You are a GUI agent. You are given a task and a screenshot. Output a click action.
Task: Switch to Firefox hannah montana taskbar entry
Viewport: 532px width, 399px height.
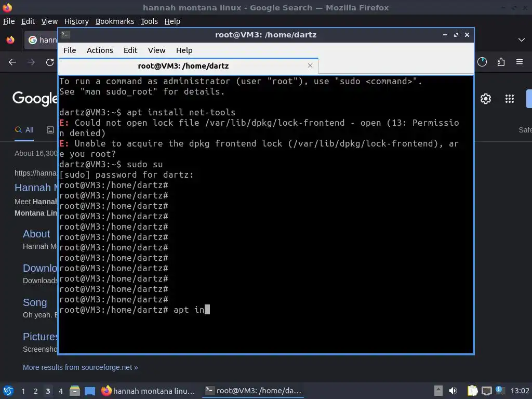tap(148, 391)
